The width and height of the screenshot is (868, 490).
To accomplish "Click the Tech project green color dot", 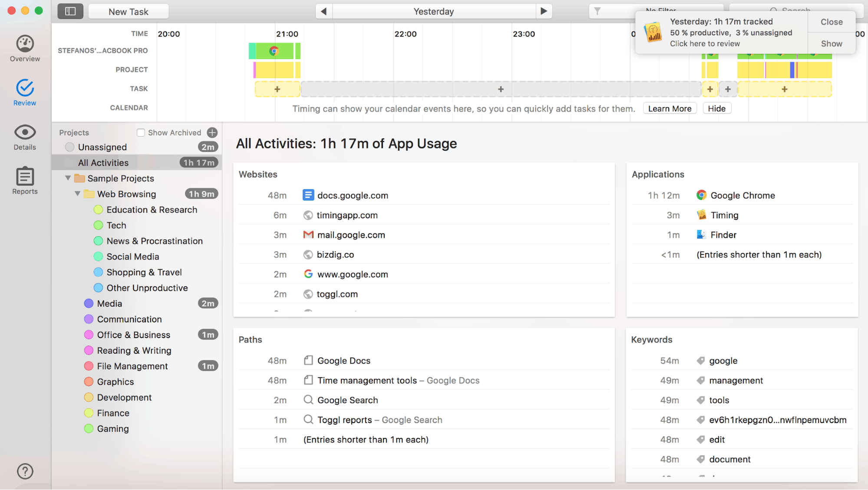I will (98, 225).
